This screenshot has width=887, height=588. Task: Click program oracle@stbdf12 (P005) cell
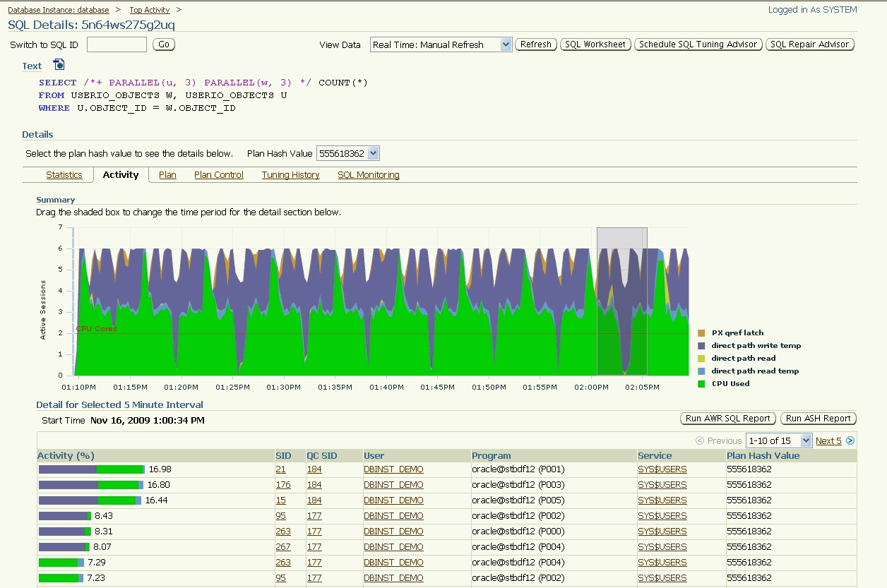(518, 500)
